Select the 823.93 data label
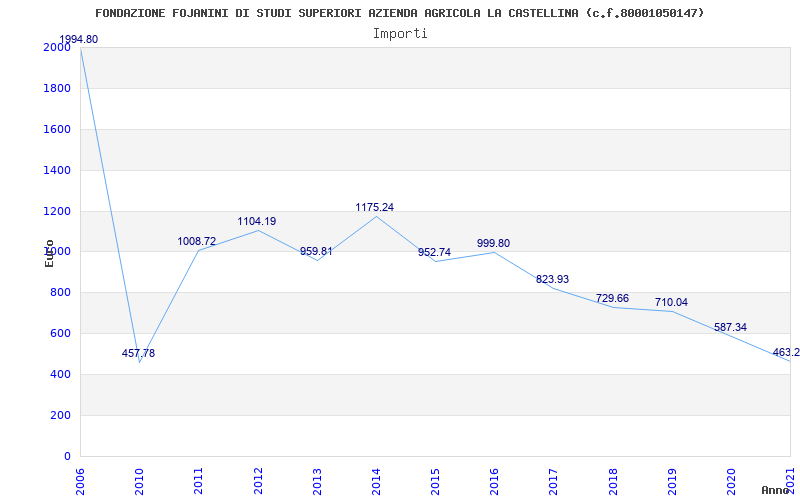 [553, 279]
